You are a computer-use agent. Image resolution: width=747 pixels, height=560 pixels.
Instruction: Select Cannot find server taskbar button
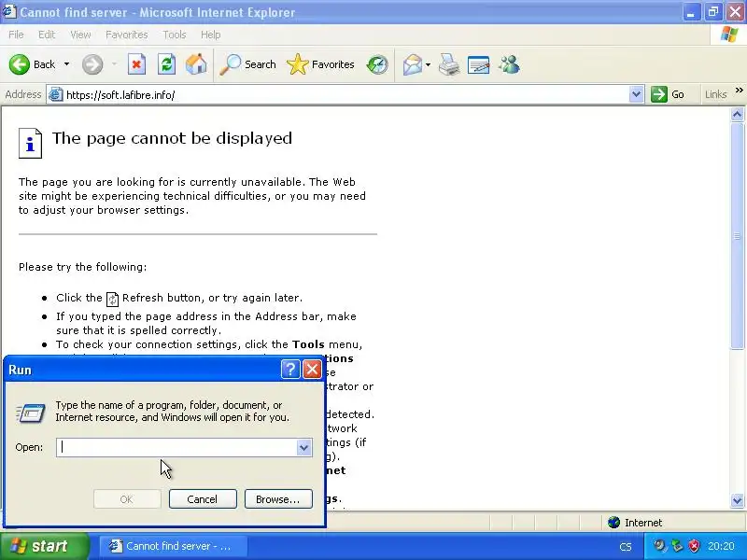173,546
